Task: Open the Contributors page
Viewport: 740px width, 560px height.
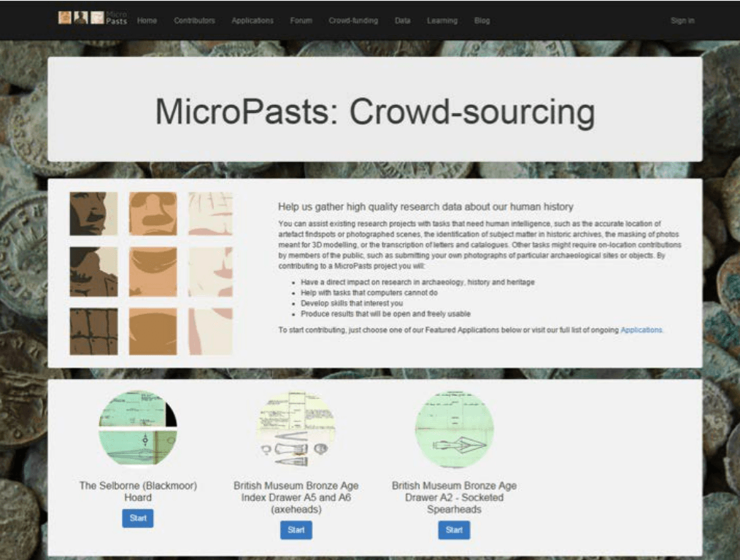Action: (194, 20)
